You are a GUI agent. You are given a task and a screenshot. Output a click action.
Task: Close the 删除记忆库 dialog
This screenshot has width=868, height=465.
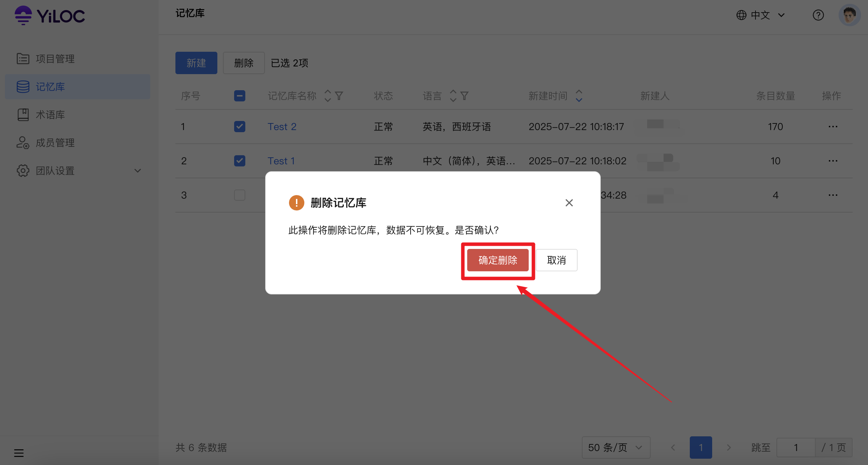(x=569, y=203)
